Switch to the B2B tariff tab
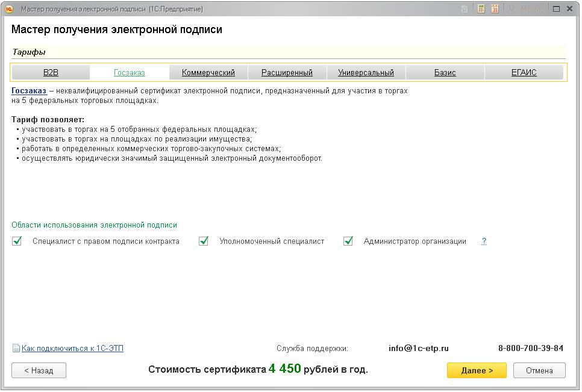This screenshot has height=392, width=582. [51, 72]
